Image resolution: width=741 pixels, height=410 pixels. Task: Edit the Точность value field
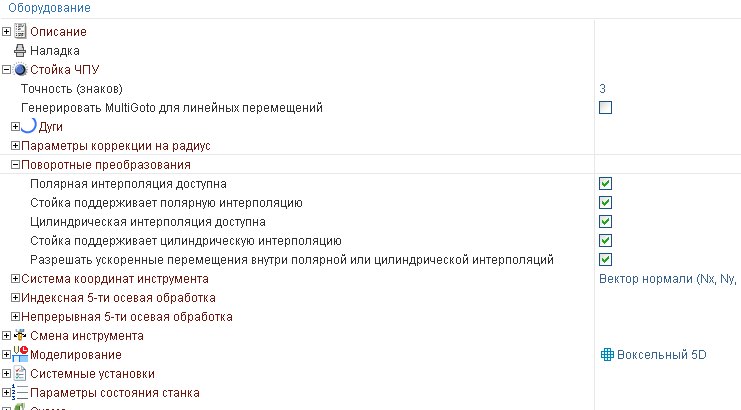tap(603, 89)
